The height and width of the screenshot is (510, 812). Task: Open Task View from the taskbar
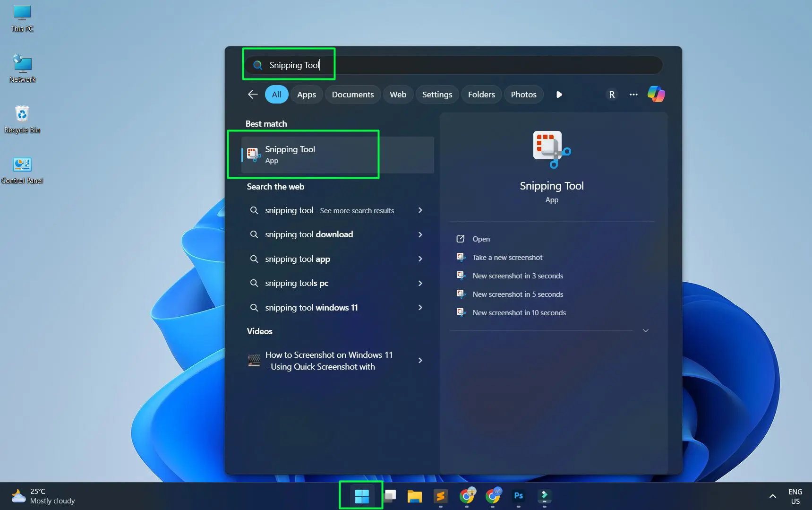click(x=389, y=497)
